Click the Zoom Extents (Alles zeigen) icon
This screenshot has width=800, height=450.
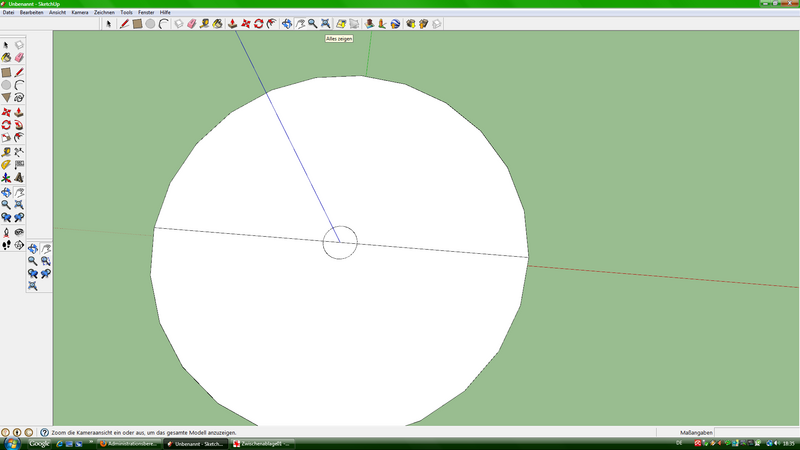325,23
